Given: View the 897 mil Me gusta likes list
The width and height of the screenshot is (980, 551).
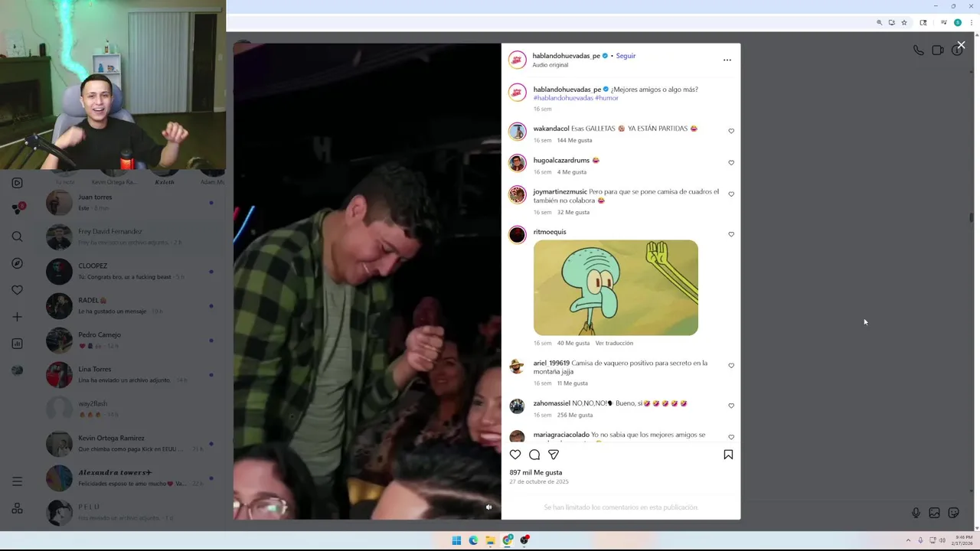Looking at the screenshot, I should click(x=536, y=472).
